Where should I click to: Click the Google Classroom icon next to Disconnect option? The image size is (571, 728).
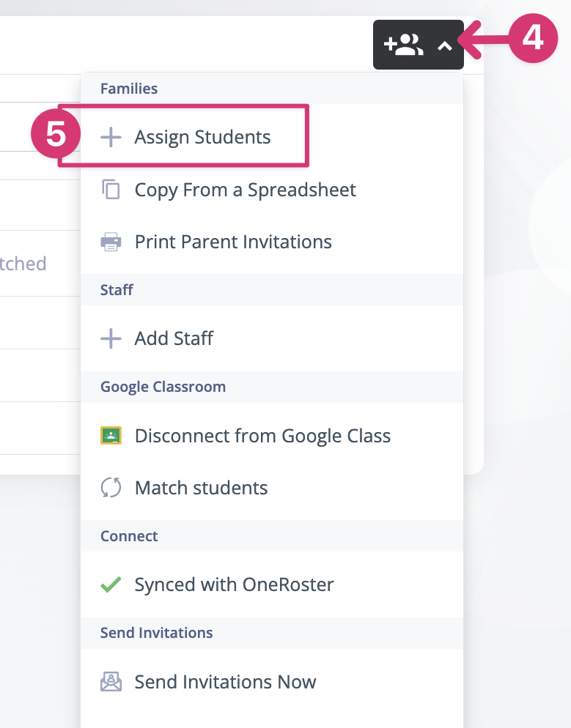[x=111, y=435]
